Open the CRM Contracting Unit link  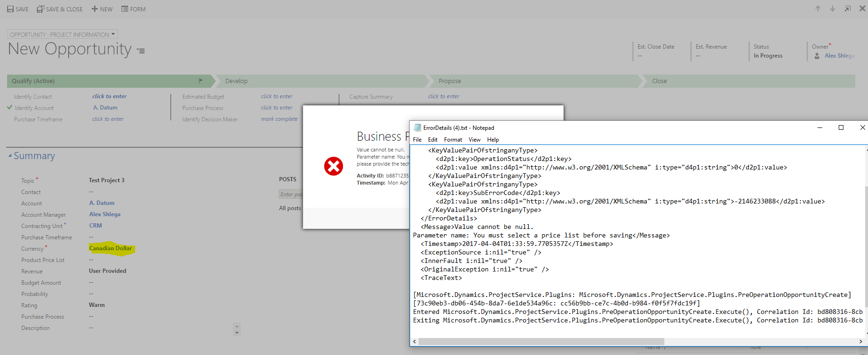(95, 226)
